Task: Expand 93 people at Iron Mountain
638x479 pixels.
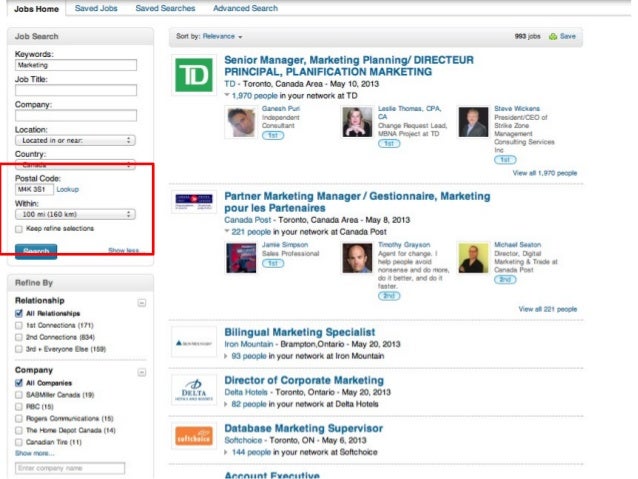Action: pos(226,356)
